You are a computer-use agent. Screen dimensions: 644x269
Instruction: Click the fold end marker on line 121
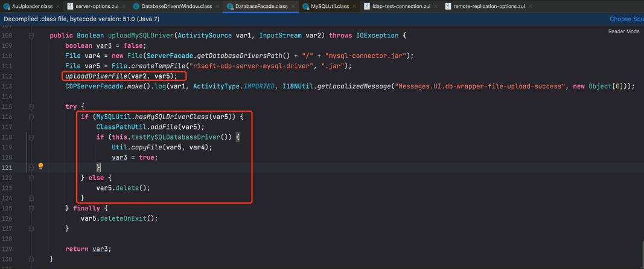coord(31,167)
